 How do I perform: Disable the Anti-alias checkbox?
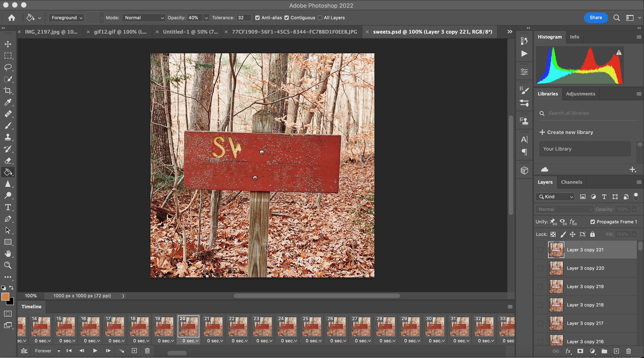(x=257, y=18)
